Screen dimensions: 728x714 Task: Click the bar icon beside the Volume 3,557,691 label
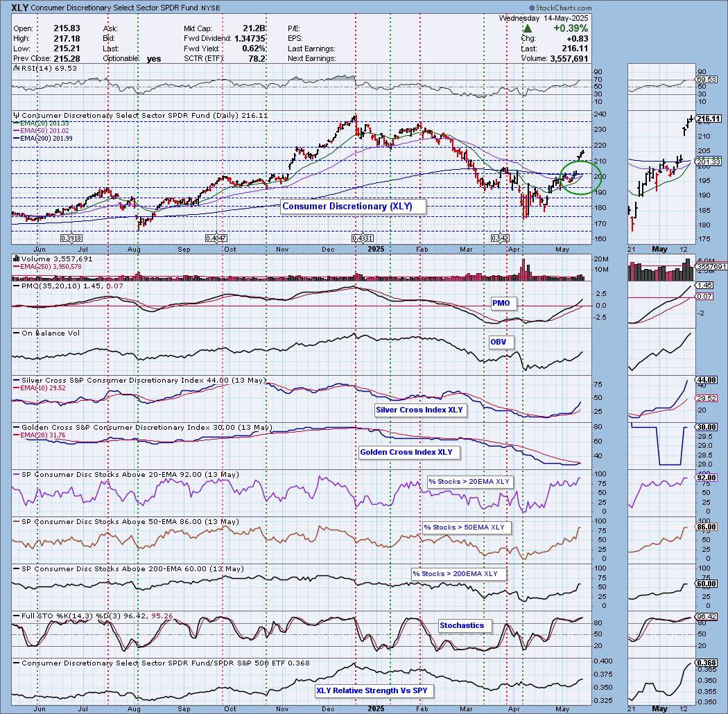click(16, 259)
